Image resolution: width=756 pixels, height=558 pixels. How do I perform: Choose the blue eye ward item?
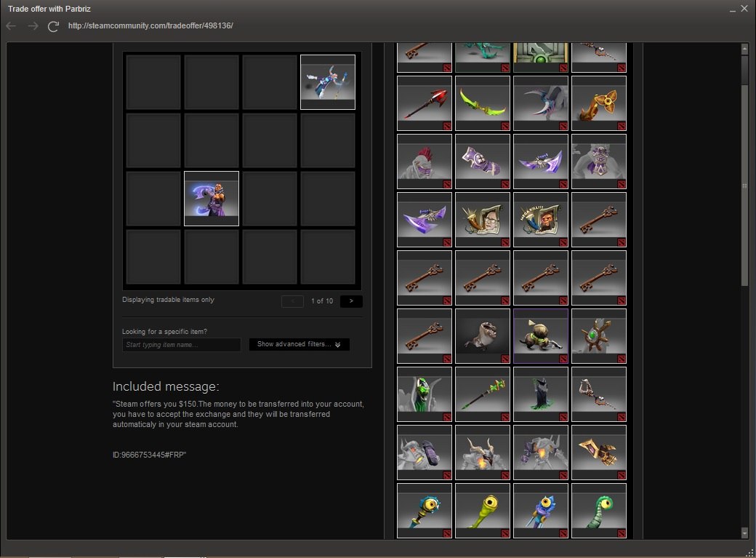click(425, 511)
